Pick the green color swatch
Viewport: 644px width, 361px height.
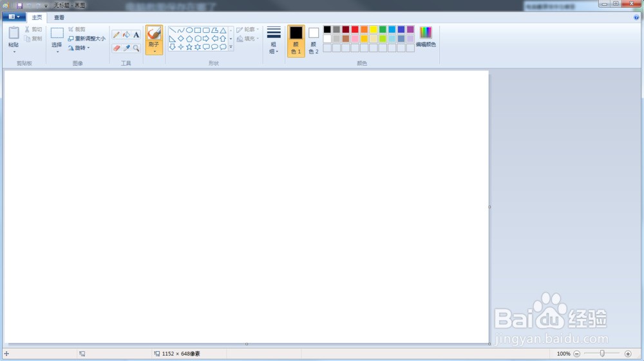[383, 30]
